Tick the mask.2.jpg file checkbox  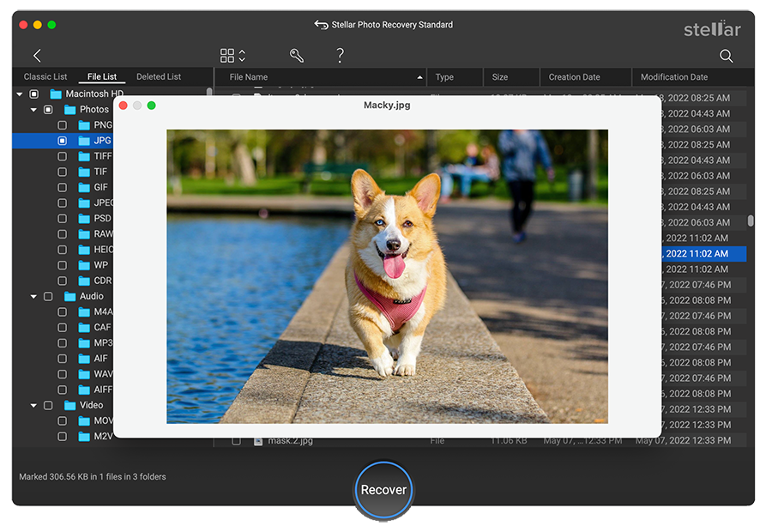tap(236, 441)
